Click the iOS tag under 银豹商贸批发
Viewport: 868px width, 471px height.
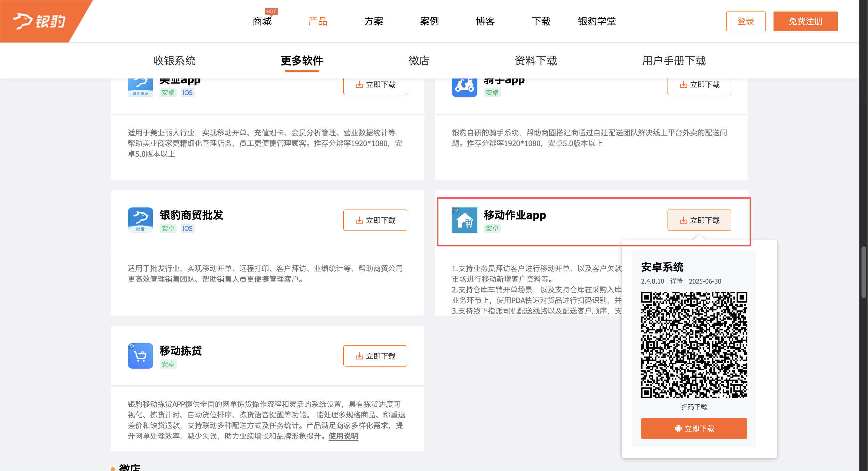(188, 228)
